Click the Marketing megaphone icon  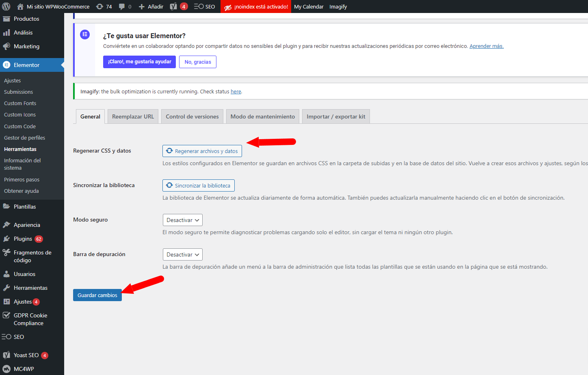point(6,46)
